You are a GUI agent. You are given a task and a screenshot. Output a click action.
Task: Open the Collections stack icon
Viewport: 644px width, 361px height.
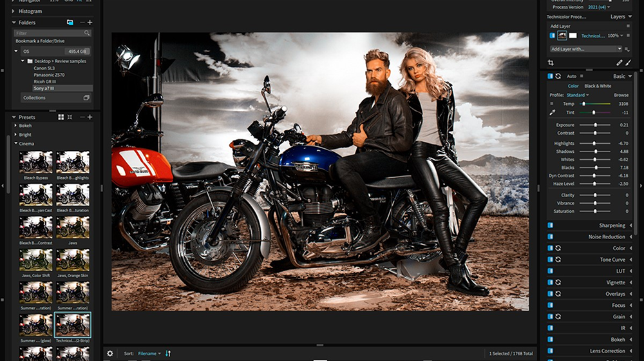(86, 98)
